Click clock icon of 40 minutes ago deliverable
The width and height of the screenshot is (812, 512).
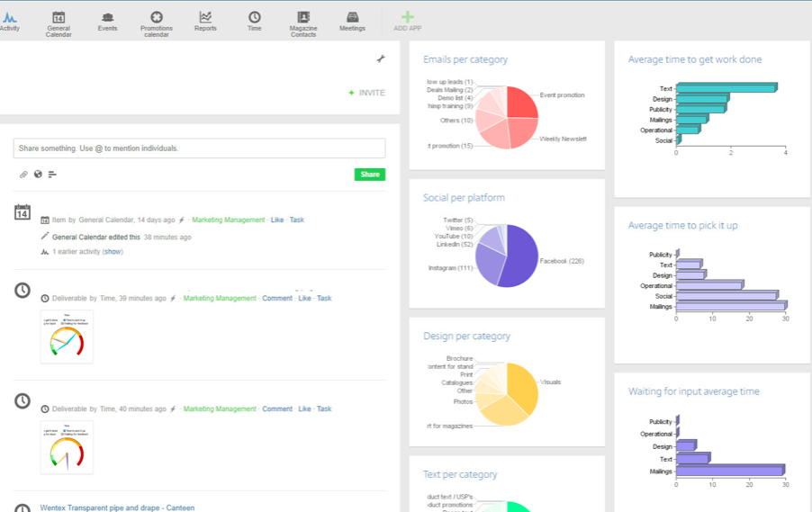point(23,400)
